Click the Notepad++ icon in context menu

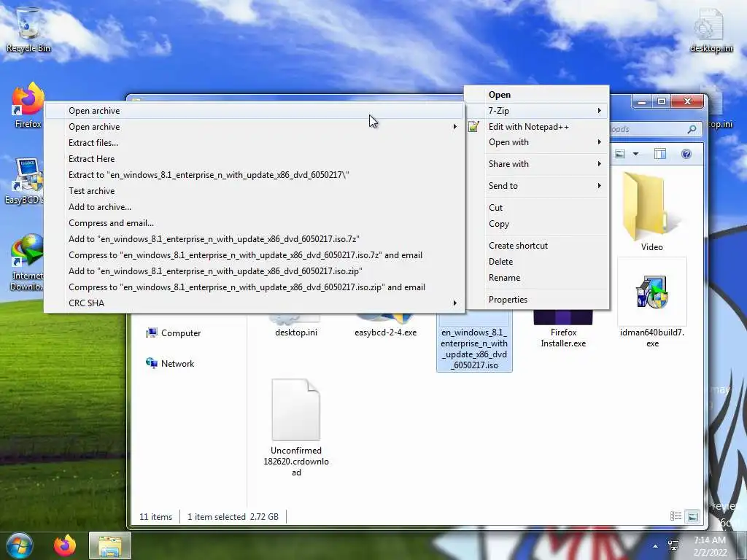[473, 127]
